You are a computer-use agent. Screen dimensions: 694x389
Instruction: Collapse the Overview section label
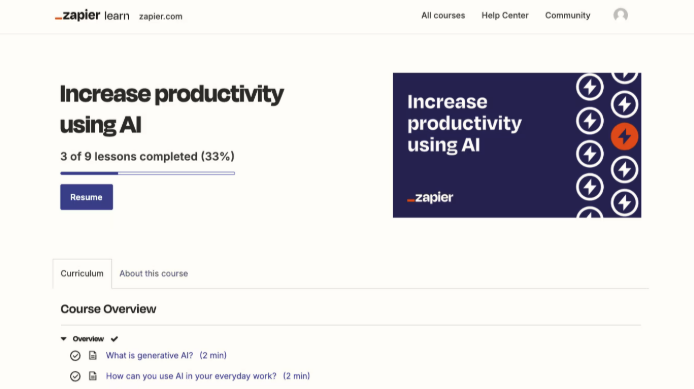88,339
